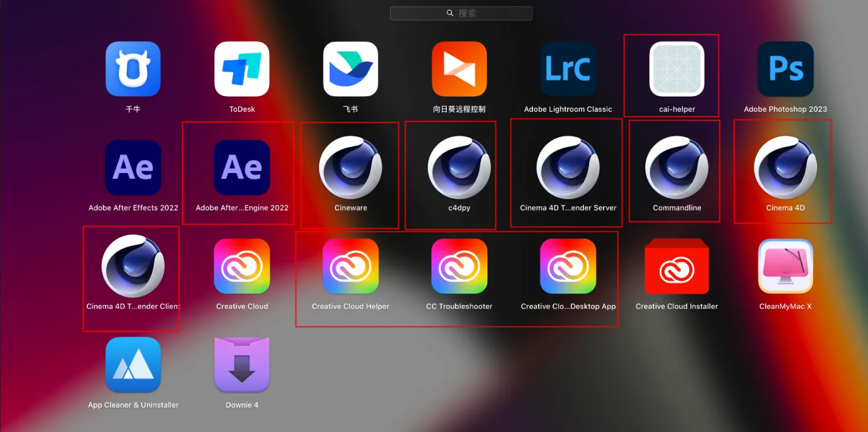The width and height of the screenshot is (868, 432).
Task: Launch 向日葵远程控制 app
Action: pos(459,69)
